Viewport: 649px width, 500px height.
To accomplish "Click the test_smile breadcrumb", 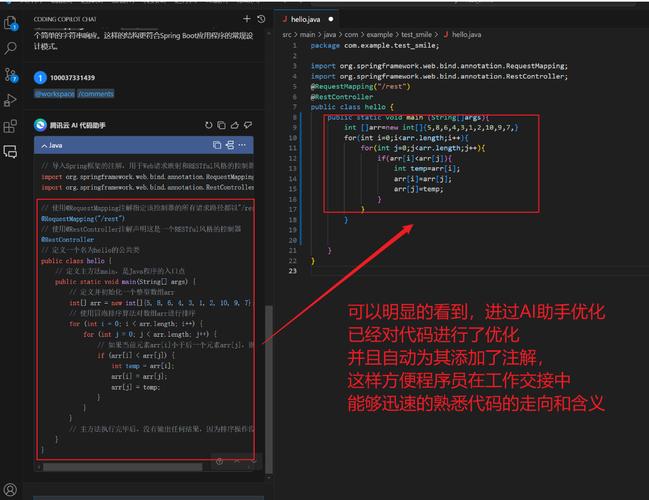I will (x=416, y=35).
